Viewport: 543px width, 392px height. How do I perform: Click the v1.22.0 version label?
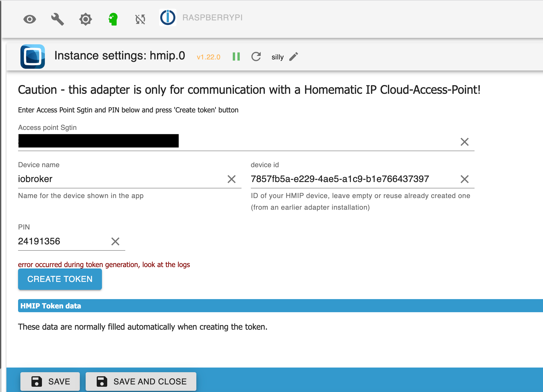(x=209, y=57)
